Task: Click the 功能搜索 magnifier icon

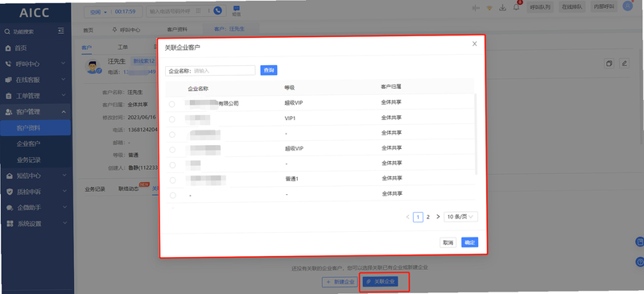Action: coord(7,31)
